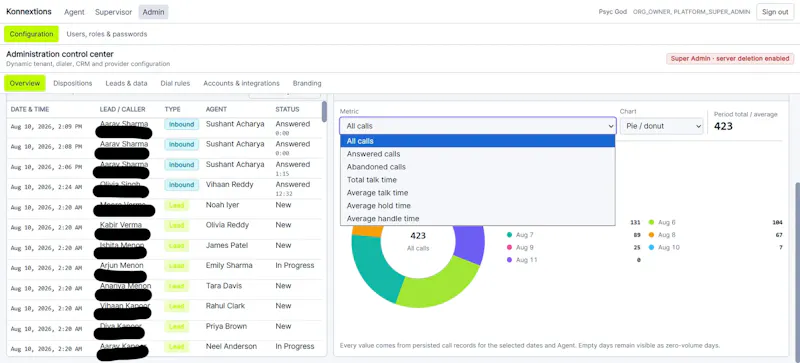The image size is (800, 363).
Task: Click the Period total value 423
Action: 723,126
